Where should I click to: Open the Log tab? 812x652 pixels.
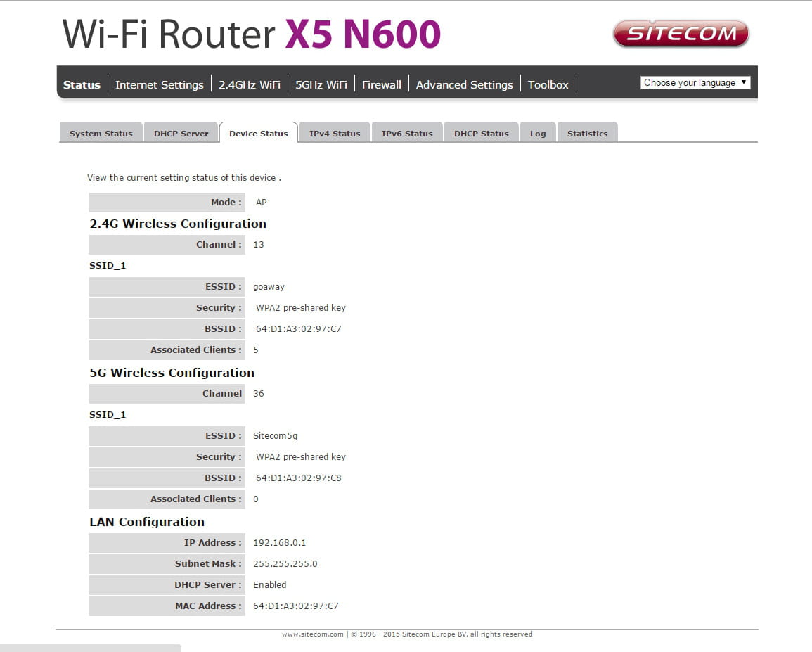[538, 133]
